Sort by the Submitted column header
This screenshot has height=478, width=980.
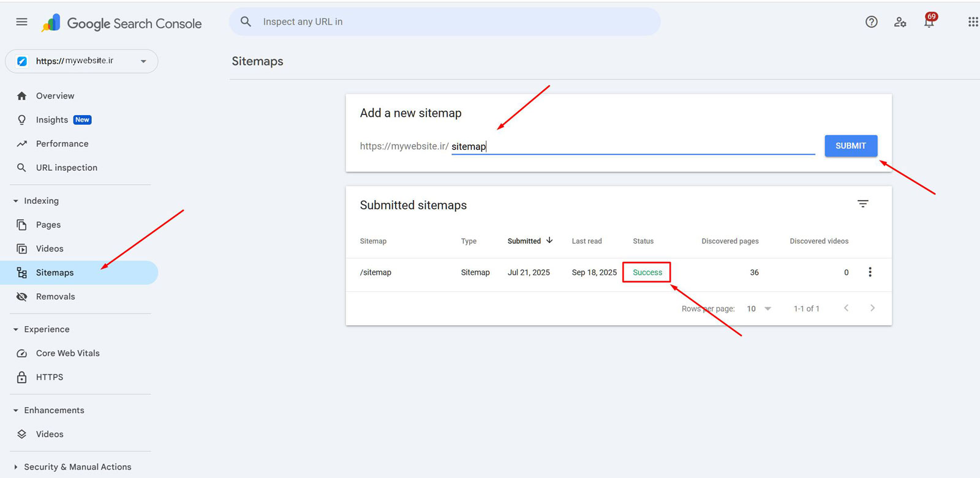(x=524, y=241)
